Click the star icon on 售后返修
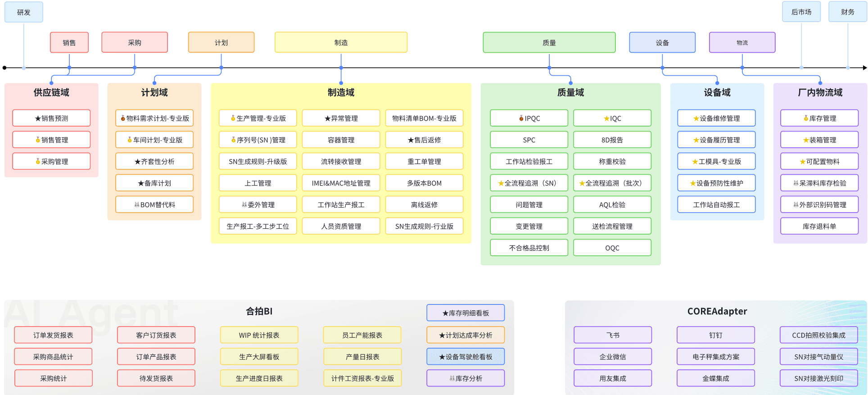The height and width of the screenshot is (395, 868). [411, 140]
